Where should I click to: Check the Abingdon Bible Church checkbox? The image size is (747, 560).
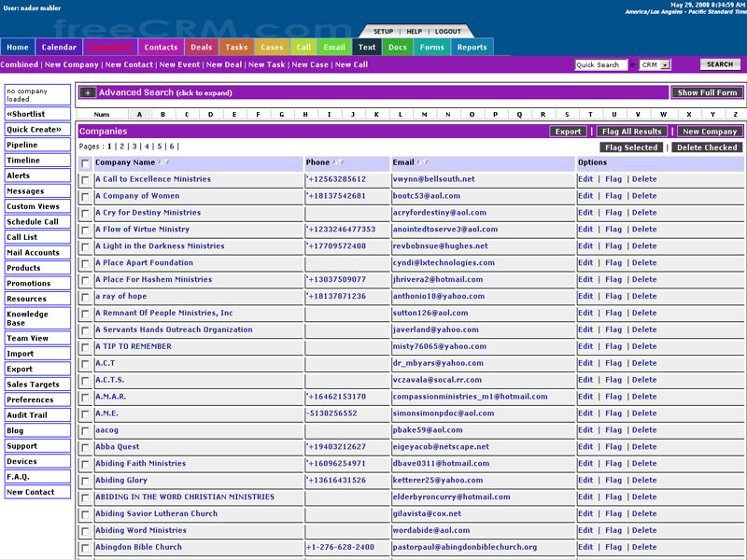[x=85, y=548]
